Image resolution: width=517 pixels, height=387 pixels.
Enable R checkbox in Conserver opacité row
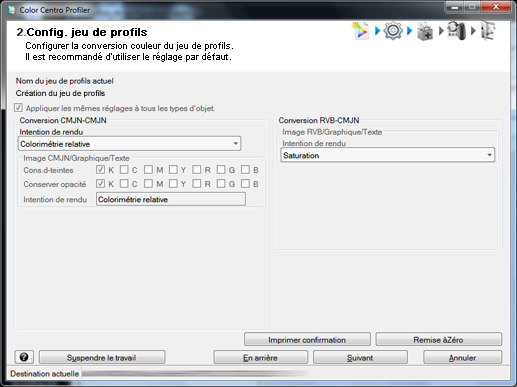coord(197,184)
